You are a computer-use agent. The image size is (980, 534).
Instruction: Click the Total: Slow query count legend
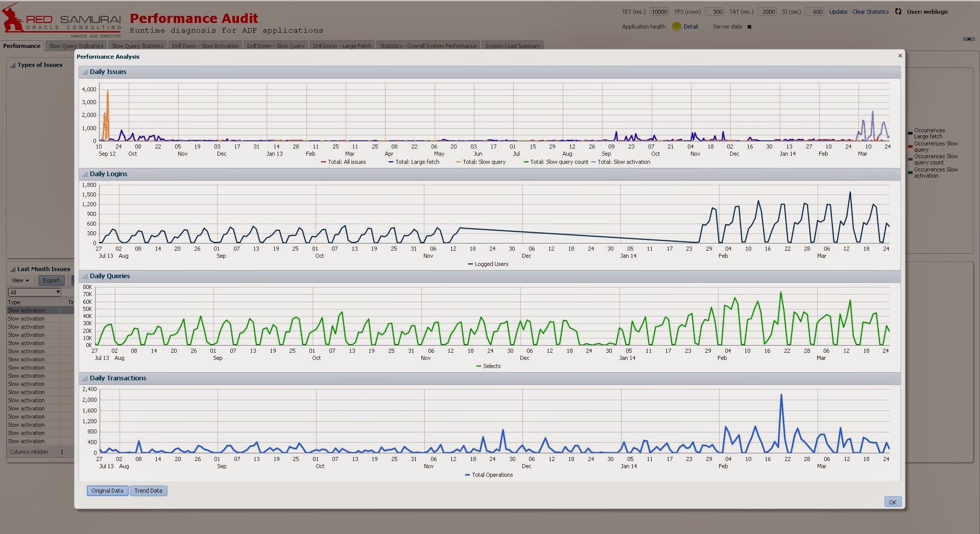click(x=556, y=162)
